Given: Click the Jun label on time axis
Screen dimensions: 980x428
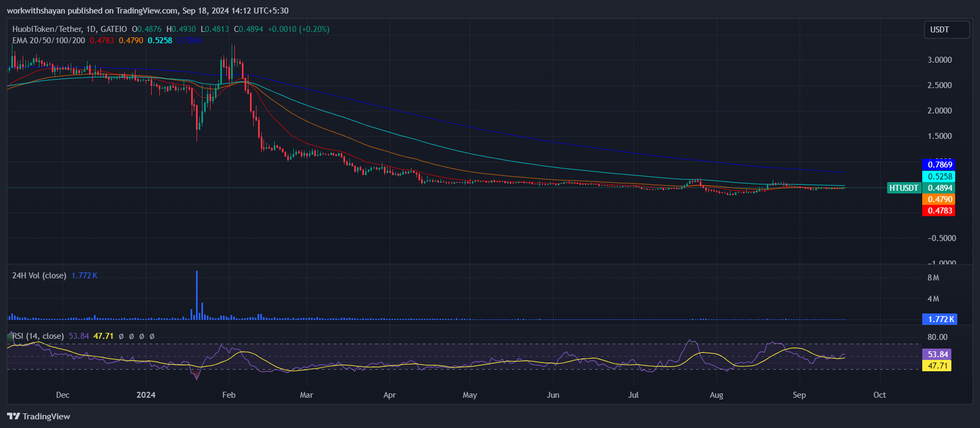Looking at the screenshot, I should click(553, 395).
